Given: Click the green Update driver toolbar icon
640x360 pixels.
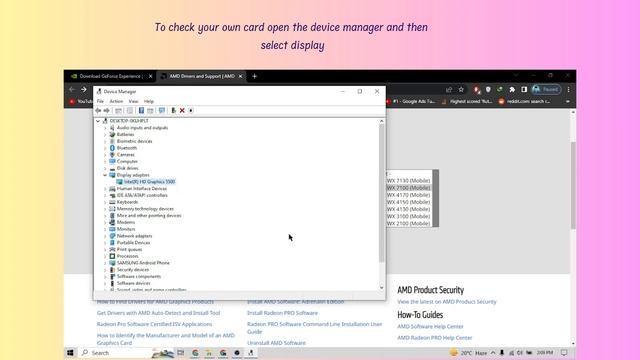Looking at the screenshot, I should pos(173,111).
